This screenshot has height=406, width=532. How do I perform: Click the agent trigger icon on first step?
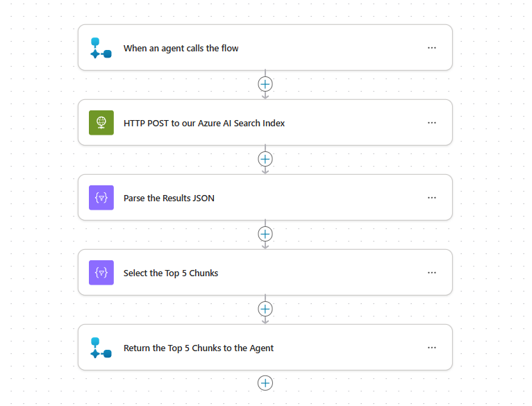101,48
